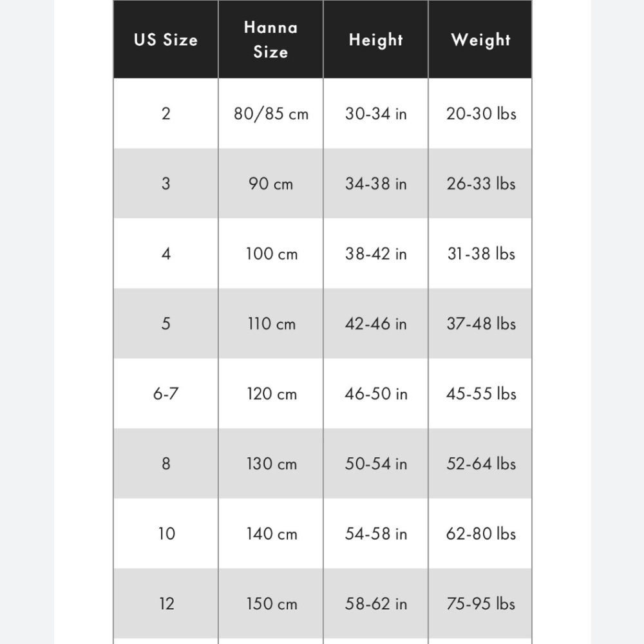Click the US size 6-7 cell
The width and height of the screenshot is (644, 644).
point(166,393)
